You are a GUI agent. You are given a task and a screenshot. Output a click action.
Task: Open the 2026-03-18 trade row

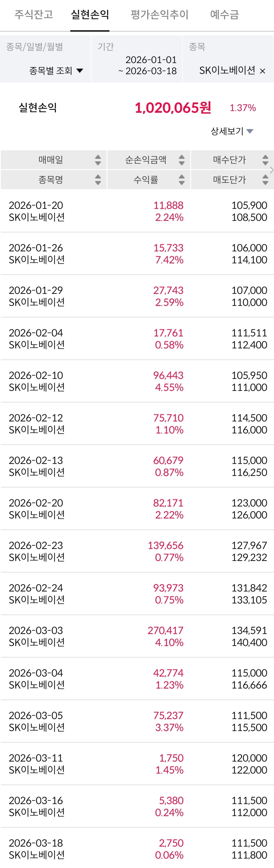137,849
